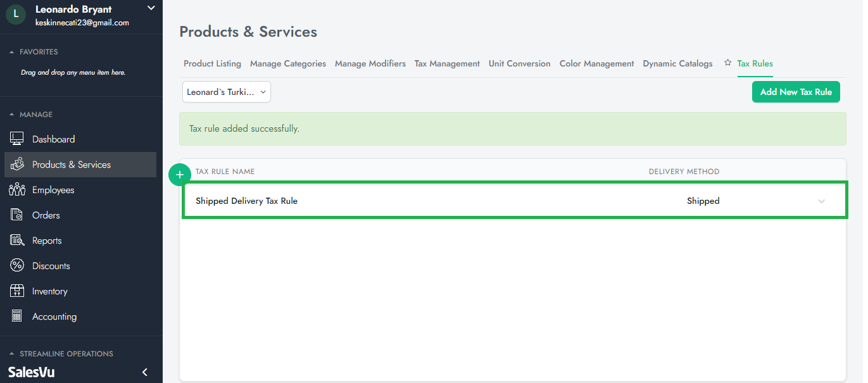Click the Dashboard monitor icon

point(17,139)
